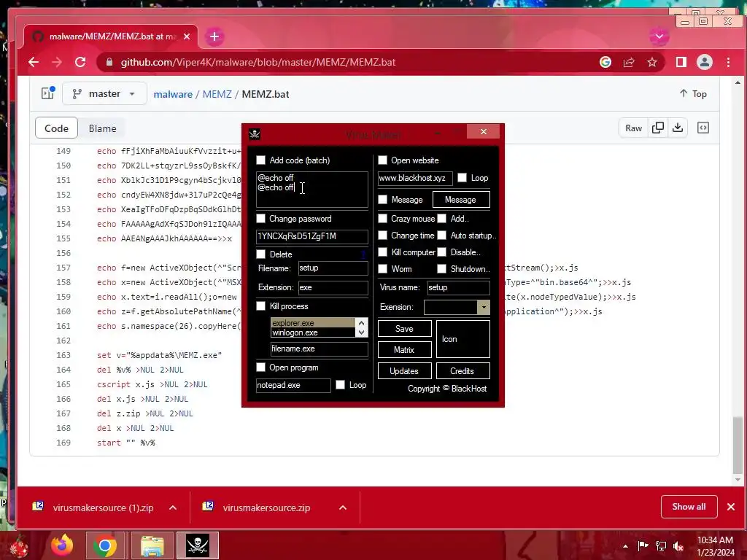Tick the Delete checkbox
Screen dimensions: 747x560
[260, 254]
